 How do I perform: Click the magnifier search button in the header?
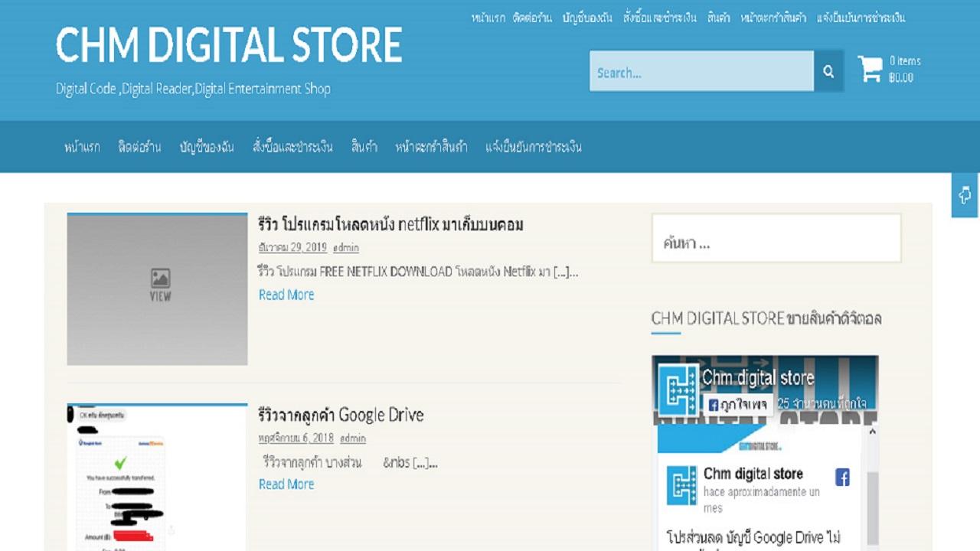tap(828, 71)
